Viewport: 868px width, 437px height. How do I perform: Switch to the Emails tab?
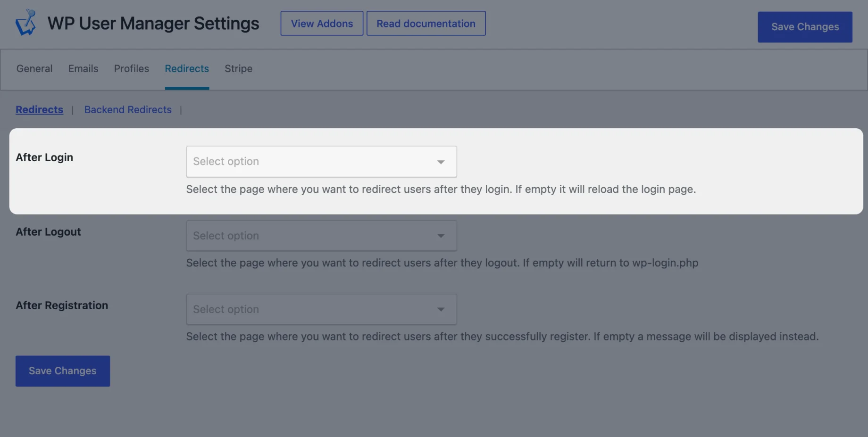coord(83,68)
